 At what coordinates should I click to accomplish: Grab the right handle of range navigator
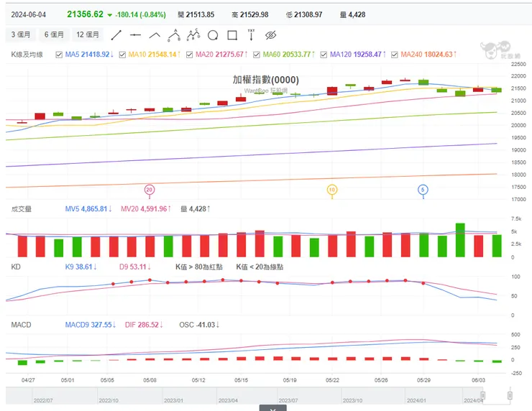[x=510, y=395]
